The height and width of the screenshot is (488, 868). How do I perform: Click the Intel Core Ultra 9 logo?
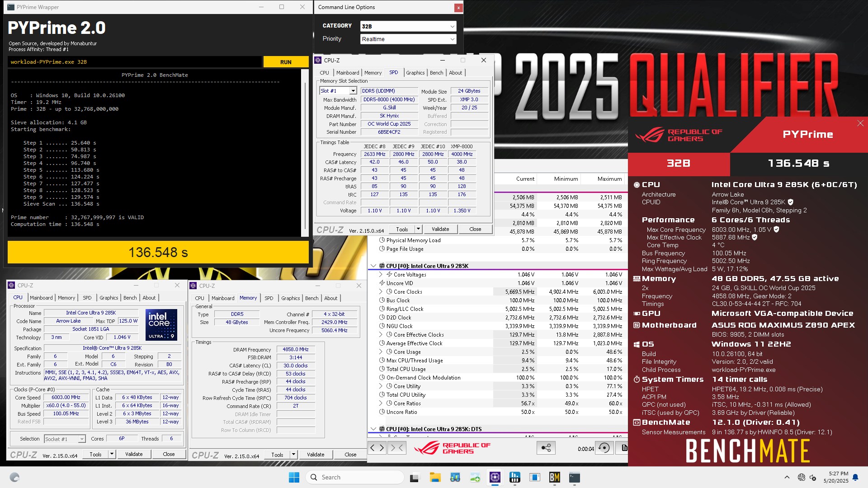[x=161, y=324]
